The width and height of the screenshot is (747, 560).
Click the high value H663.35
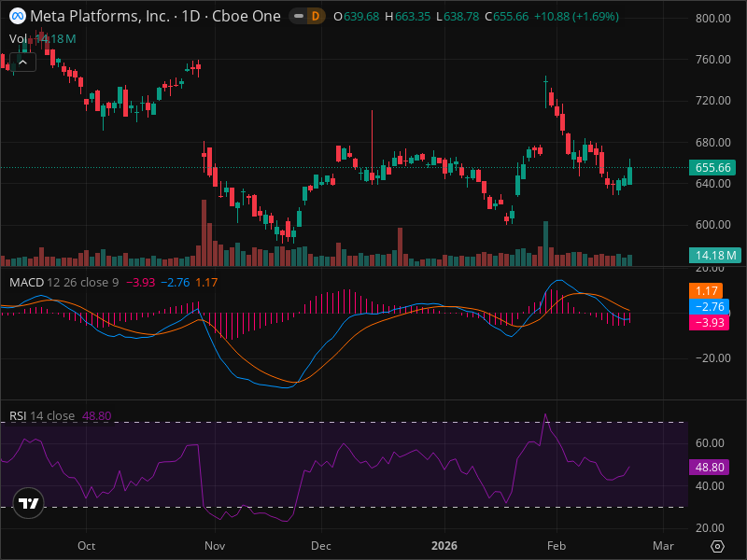pyautogui.click(x=408, y=17)
